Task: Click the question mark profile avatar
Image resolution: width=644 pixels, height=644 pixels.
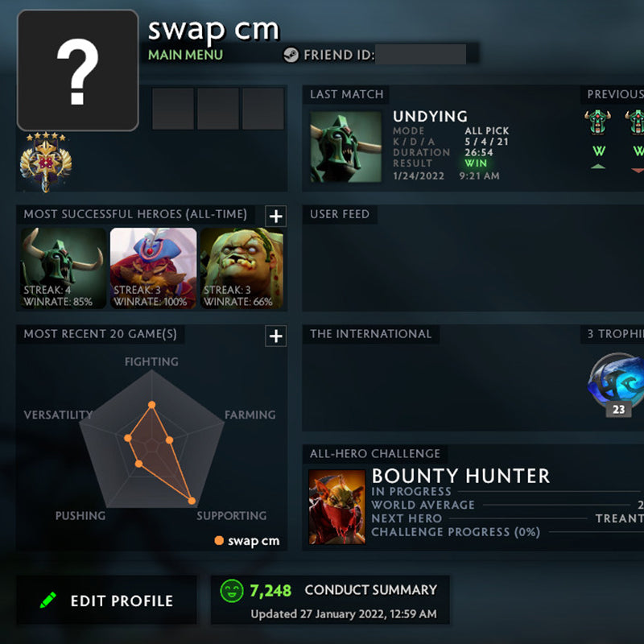Action: point(77,70)
